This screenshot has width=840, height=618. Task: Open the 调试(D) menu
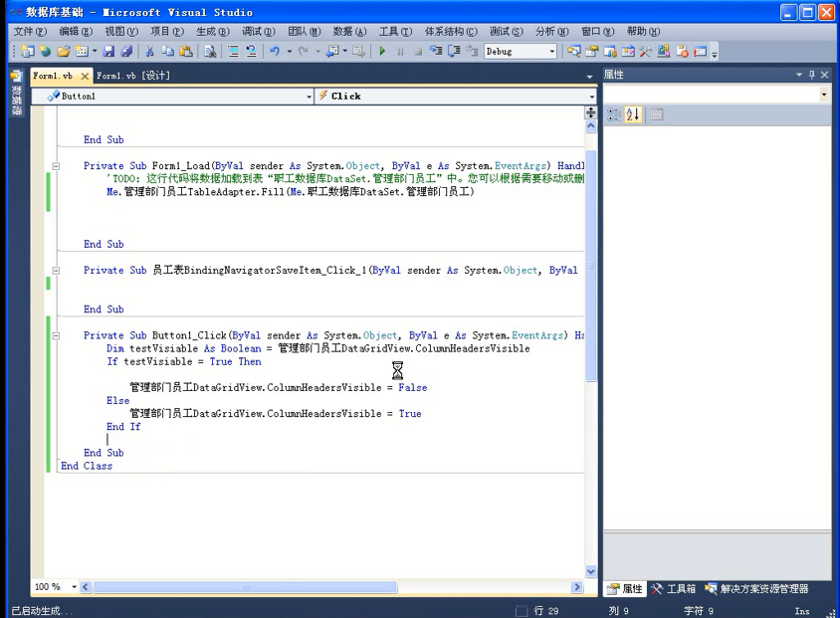pyautogui.click(x=258, y=32)
